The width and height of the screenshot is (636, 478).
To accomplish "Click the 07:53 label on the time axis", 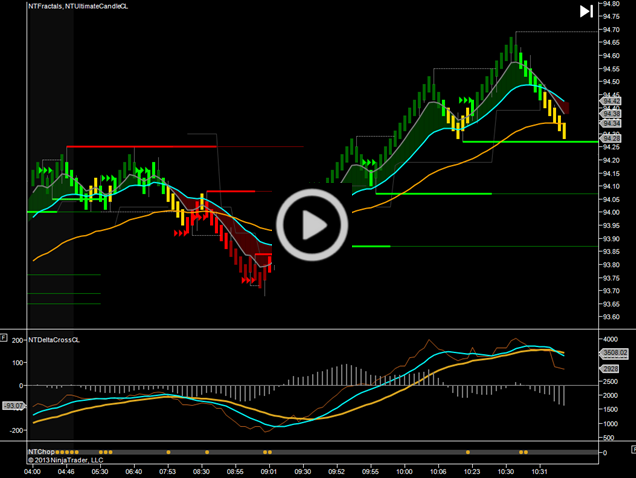I will point(168,471).
